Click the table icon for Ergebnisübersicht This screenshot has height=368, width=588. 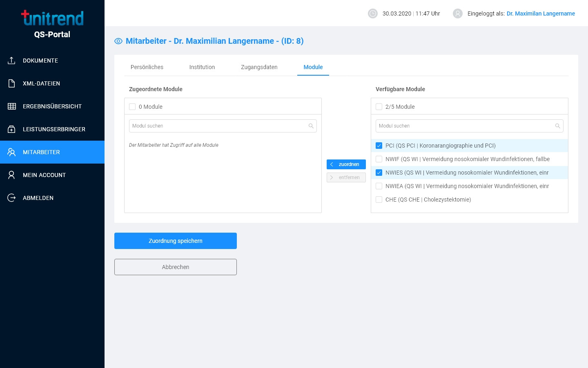point(11,106)
